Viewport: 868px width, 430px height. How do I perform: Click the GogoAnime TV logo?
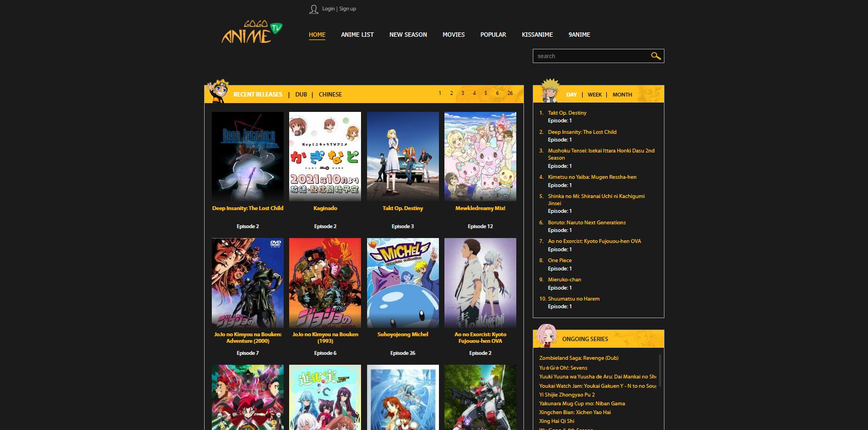(x=252, y=33)
